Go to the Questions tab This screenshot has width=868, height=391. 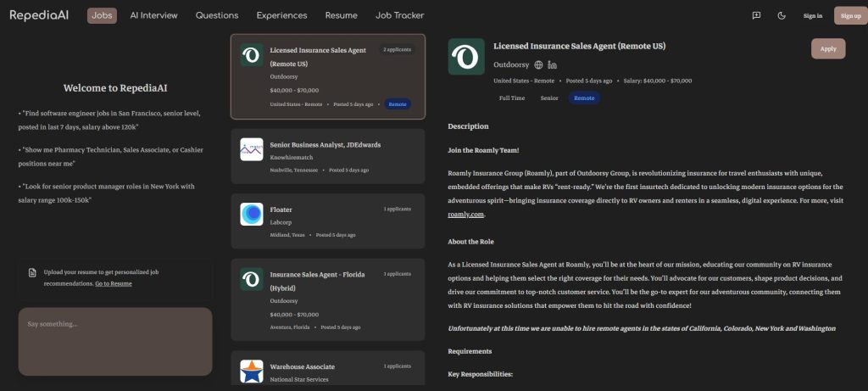[x=217, y=15]
